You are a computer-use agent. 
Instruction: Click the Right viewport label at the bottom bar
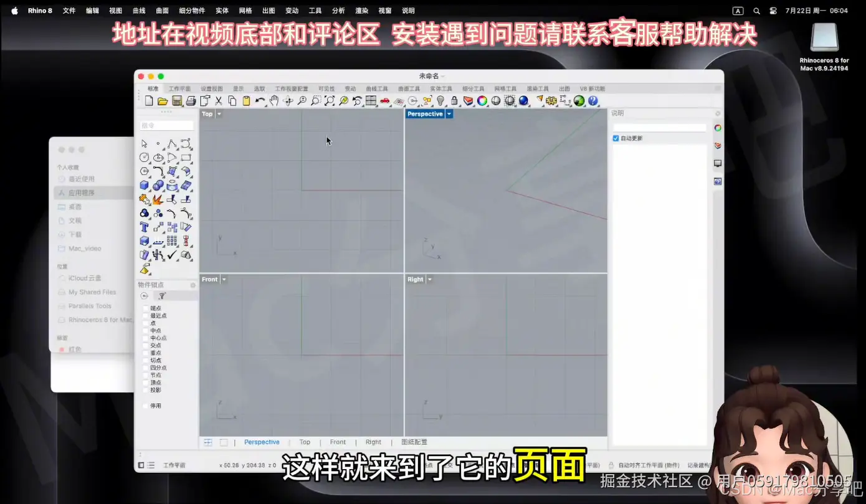(373, 442)
